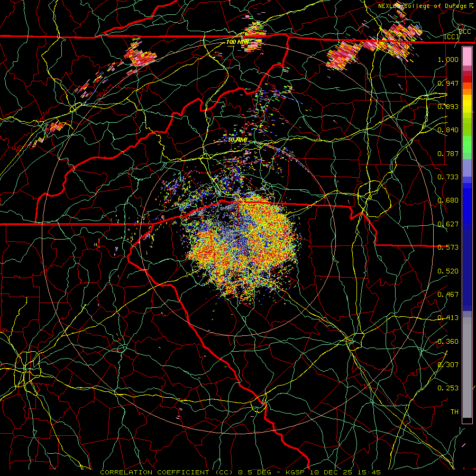
Task: Select the 0.360 scale value
Action: click(448, 342)
